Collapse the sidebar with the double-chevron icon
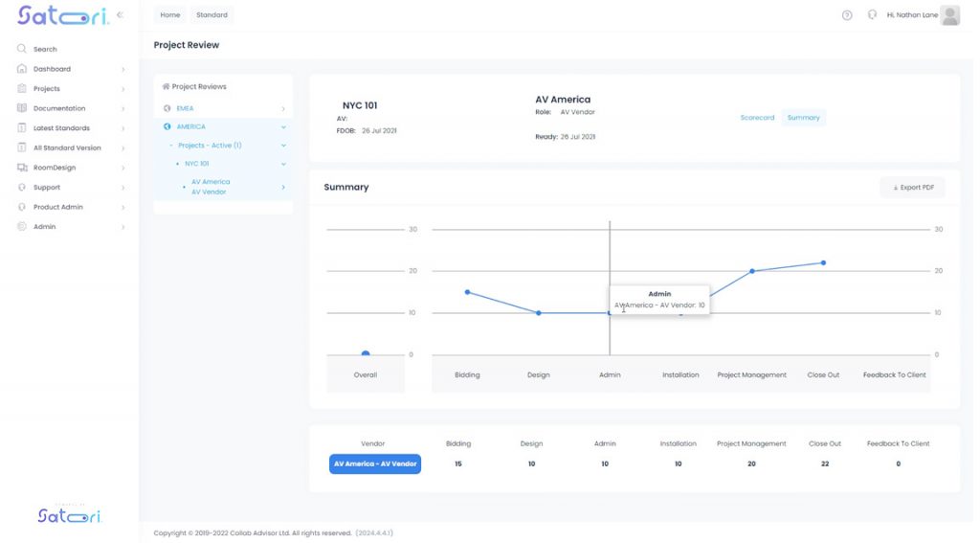Screen dimensions: 980x543 [120, 15]
